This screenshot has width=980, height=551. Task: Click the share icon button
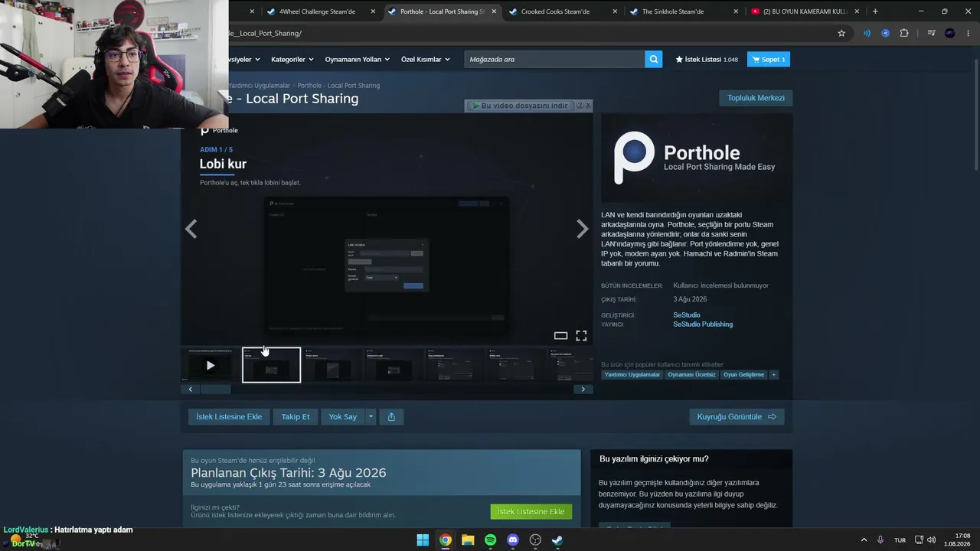pyautogui.click(x=391, y=416)
